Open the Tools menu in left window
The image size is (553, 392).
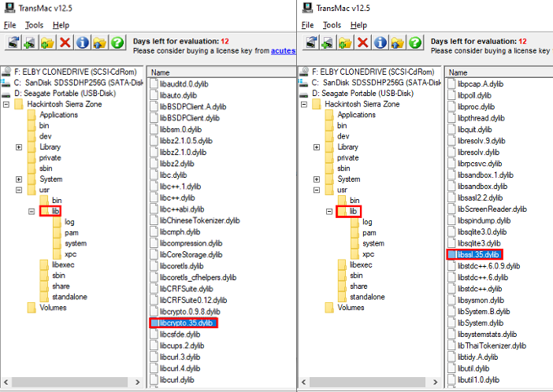point(33,25)
